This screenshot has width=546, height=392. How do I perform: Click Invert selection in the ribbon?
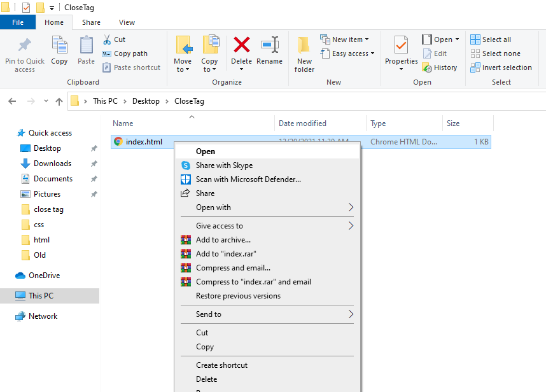point(501,67)
